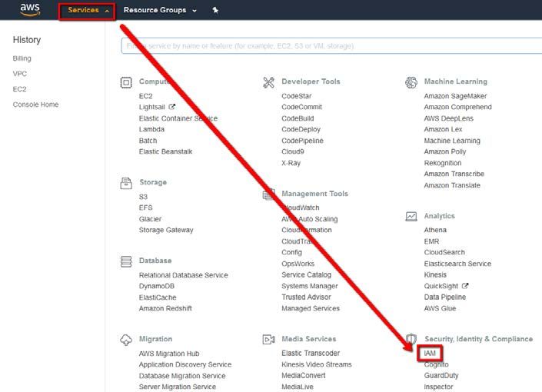Screen dimensions: 542x392
Task: Open GuardDuty
Action: [x=441, y=375]
